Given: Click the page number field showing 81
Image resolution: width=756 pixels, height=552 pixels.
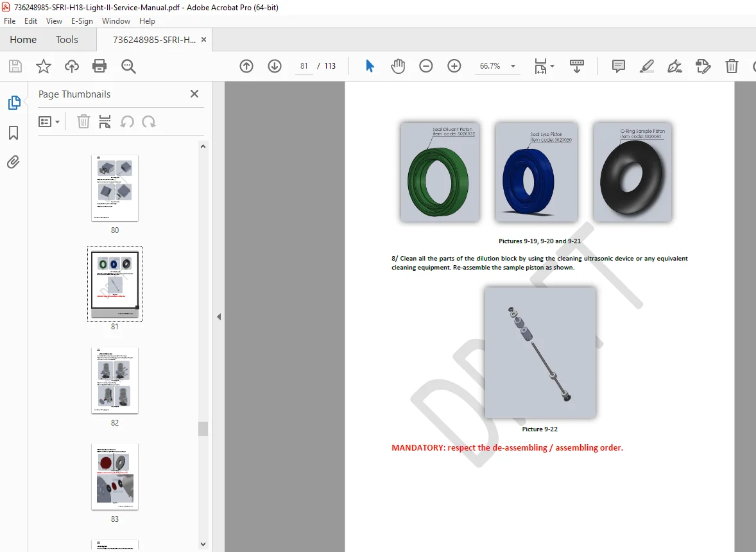Looking at the screenshot, I should coord(304,66).
